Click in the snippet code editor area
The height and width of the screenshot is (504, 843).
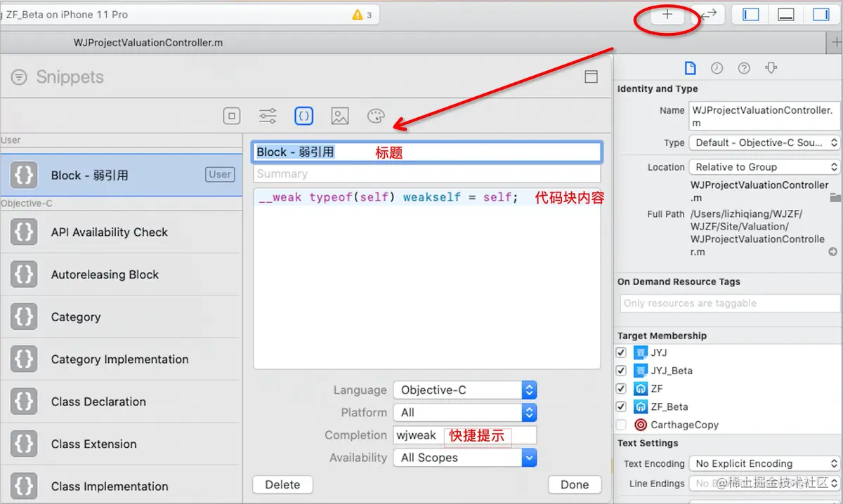pyautogui.click(x=426, y=278)
